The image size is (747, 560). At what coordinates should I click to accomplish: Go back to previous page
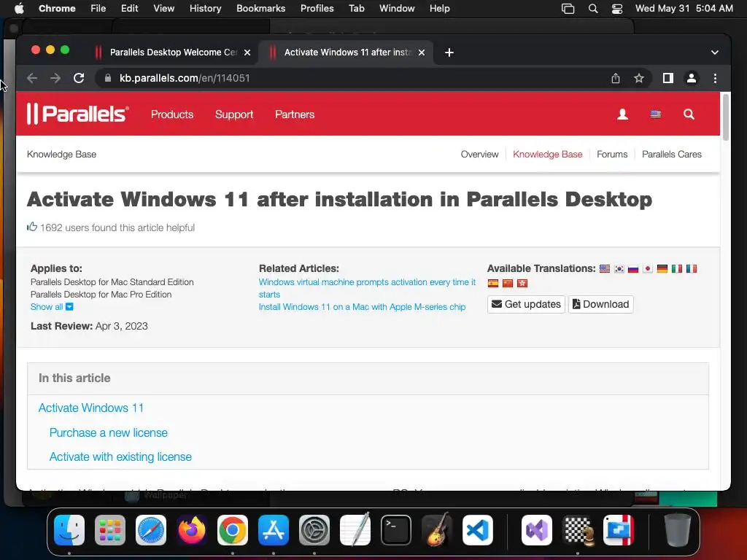pos(32,78)
